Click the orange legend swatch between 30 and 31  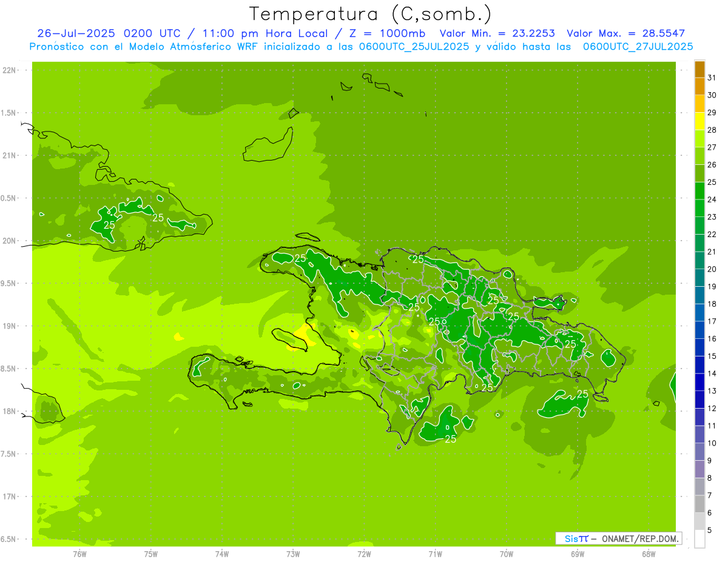[699, 87]
